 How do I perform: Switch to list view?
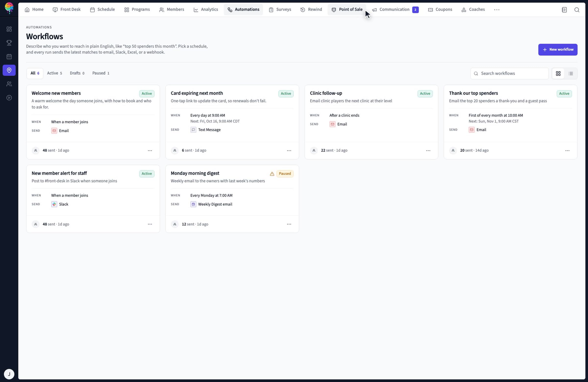coord(570,73)
